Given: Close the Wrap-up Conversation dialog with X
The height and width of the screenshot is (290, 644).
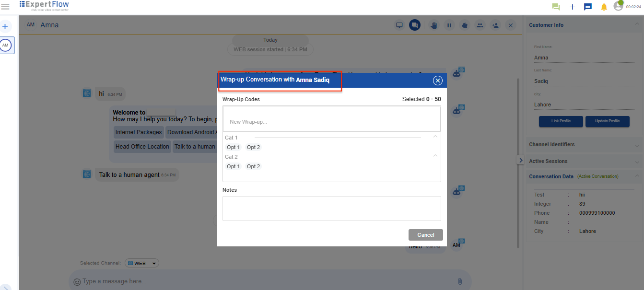Looking at the screenshot, I should point(437,81).
